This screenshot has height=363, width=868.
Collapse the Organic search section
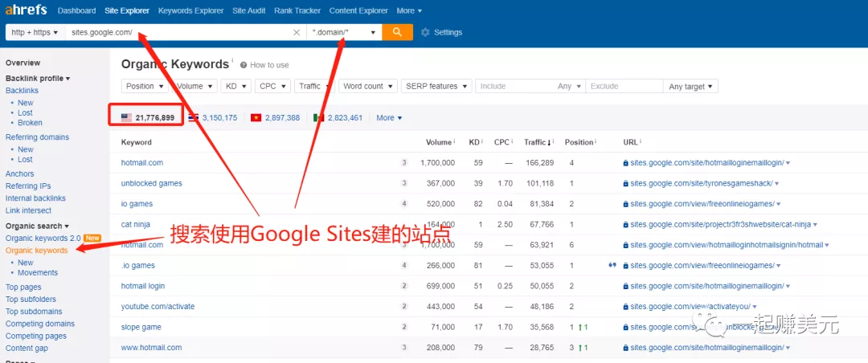[x=37, y=226]
